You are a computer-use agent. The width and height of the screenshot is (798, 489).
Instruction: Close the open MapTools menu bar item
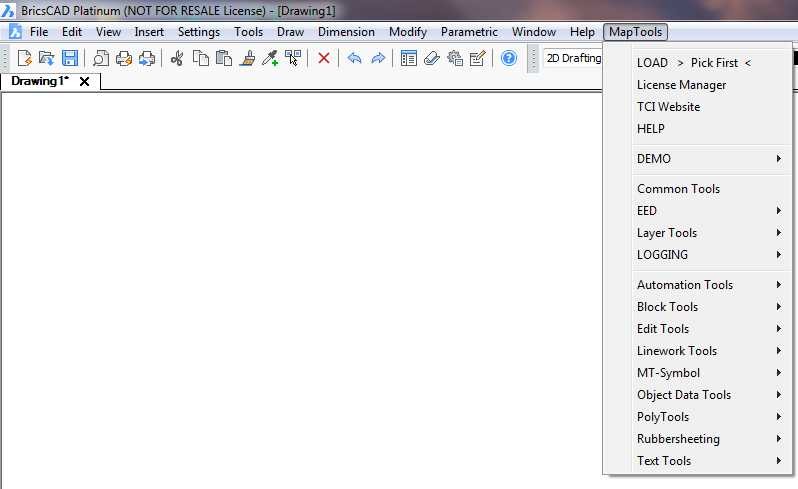point(636,32)
